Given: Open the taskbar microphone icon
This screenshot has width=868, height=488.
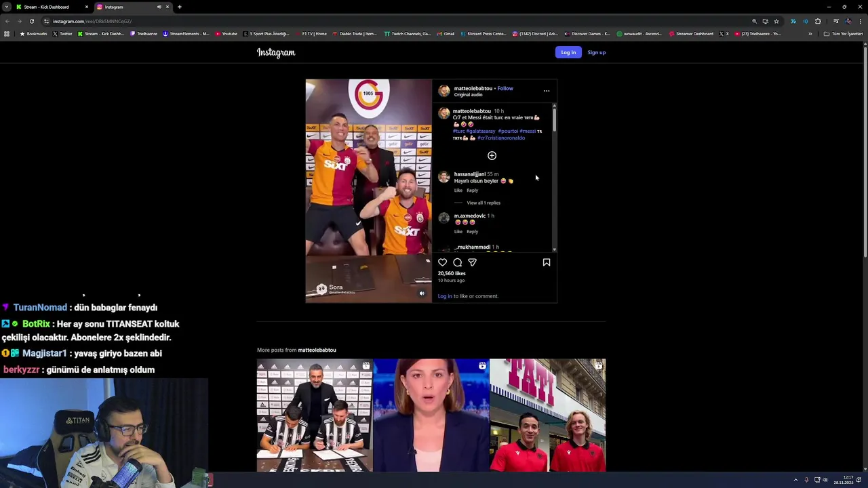Looking at the screenshot, I should coord(806,480).
